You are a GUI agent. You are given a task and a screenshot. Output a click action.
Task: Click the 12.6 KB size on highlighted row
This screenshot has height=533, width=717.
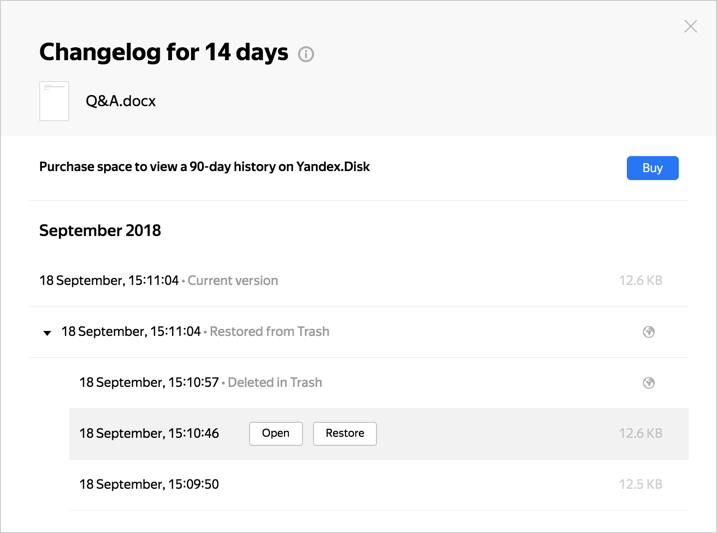[641, 433]
